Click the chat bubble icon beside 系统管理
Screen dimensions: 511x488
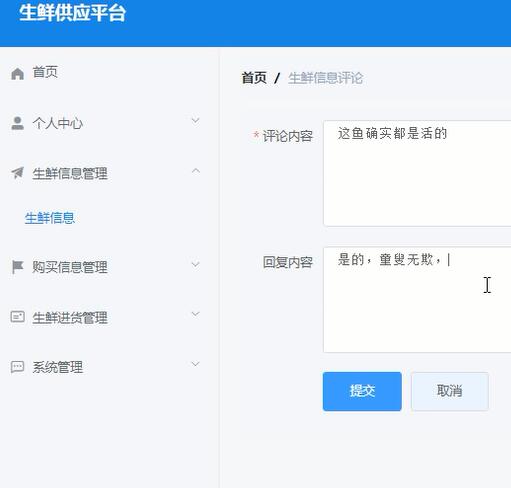[x=17, y=367]
